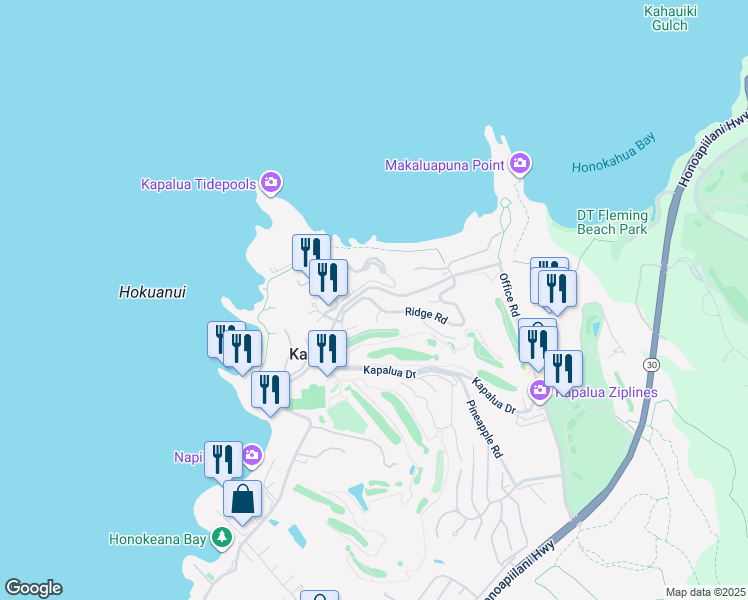This screenshot has width=748, height=600.
Task: Click the Makaluapuna Point camera marker
Action: [x=520, y=164]
